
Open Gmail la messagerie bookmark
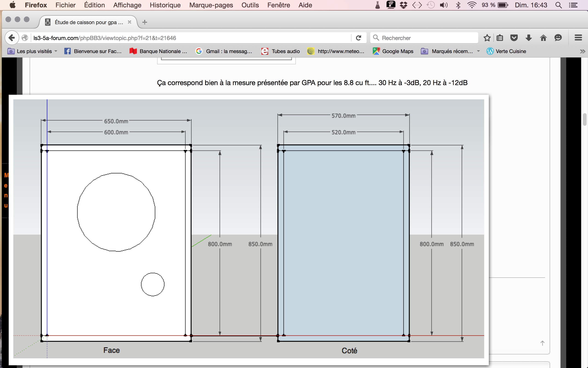[224, 51]
